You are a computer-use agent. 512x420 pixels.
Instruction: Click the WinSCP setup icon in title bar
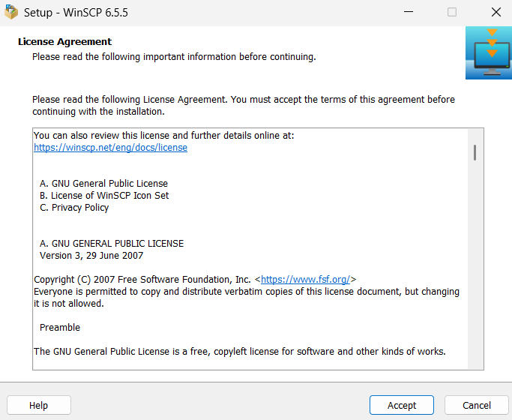(x=11, y=12)
